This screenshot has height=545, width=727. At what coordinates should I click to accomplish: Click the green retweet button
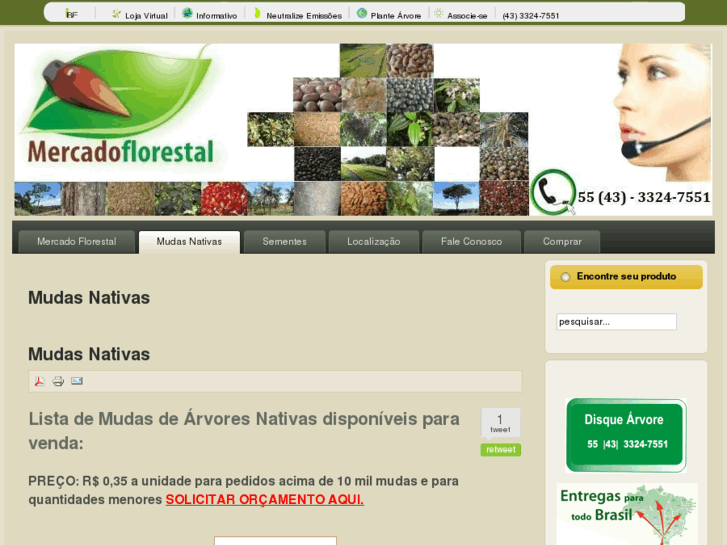(501, 449)
